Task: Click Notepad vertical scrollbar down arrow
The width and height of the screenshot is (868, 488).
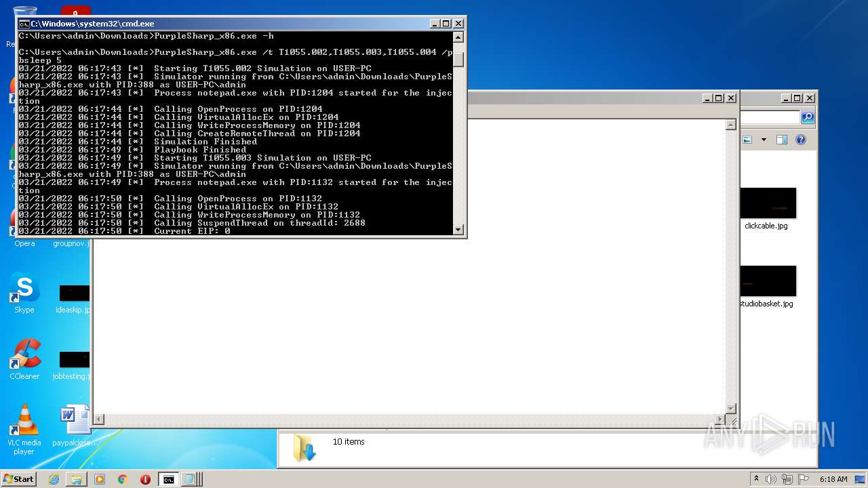Action: coord(730,408)
